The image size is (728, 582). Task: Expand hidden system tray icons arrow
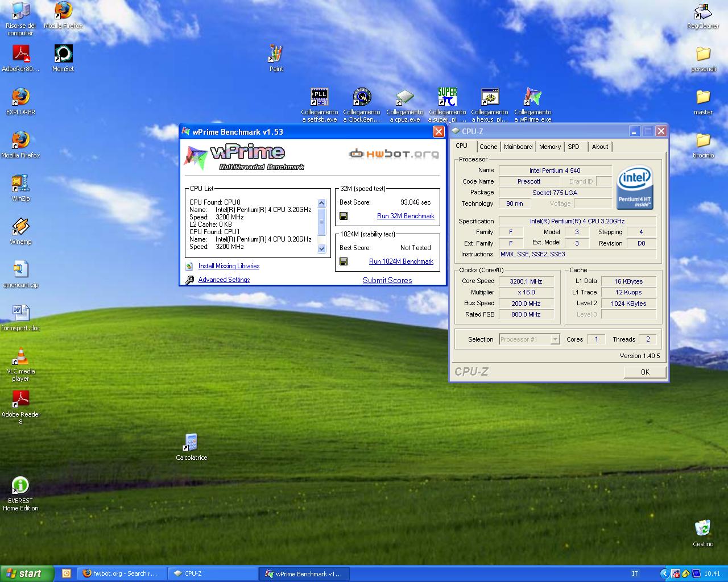click(664, 573)
